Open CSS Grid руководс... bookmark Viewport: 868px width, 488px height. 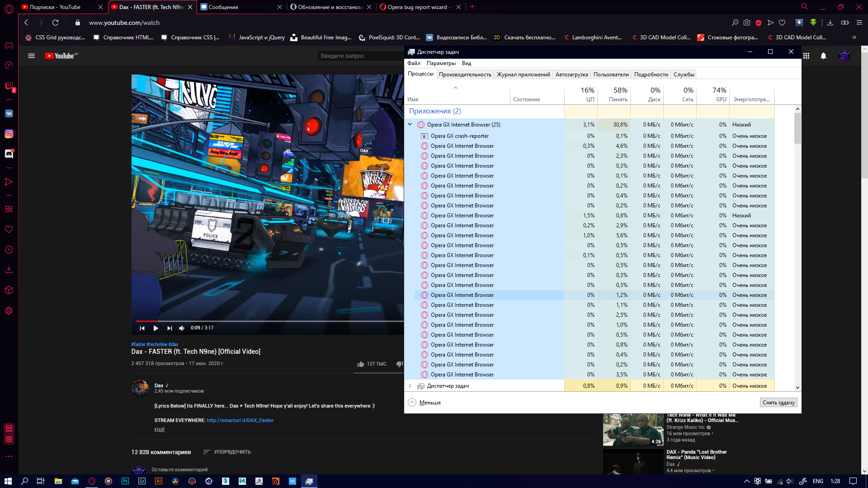pyautogui.click(x=55, y=38)
